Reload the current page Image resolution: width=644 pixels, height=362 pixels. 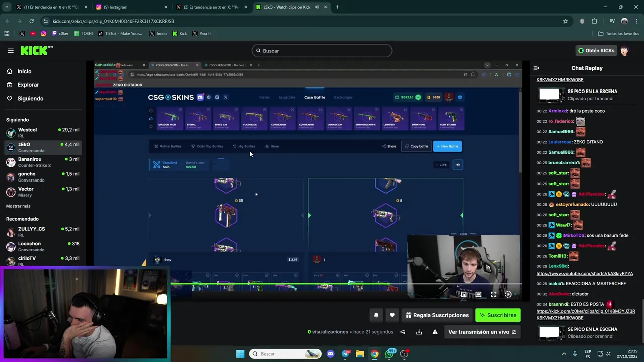tap(31, 21)
